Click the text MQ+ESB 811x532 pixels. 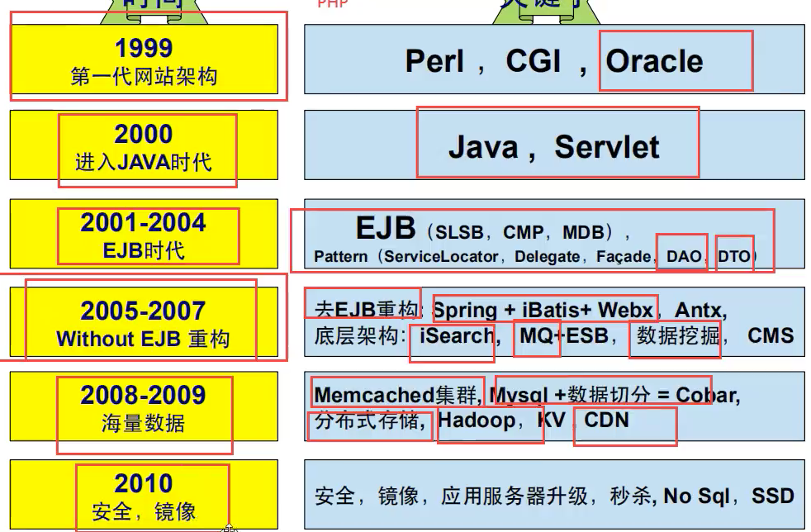coord(564,336)
